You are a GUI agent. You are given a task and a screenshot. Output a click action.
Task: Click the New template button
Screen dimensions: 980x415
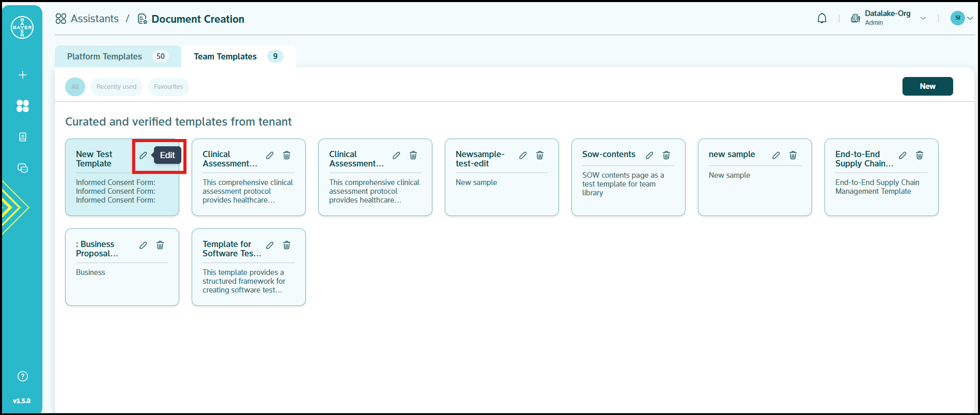point(927,86)
